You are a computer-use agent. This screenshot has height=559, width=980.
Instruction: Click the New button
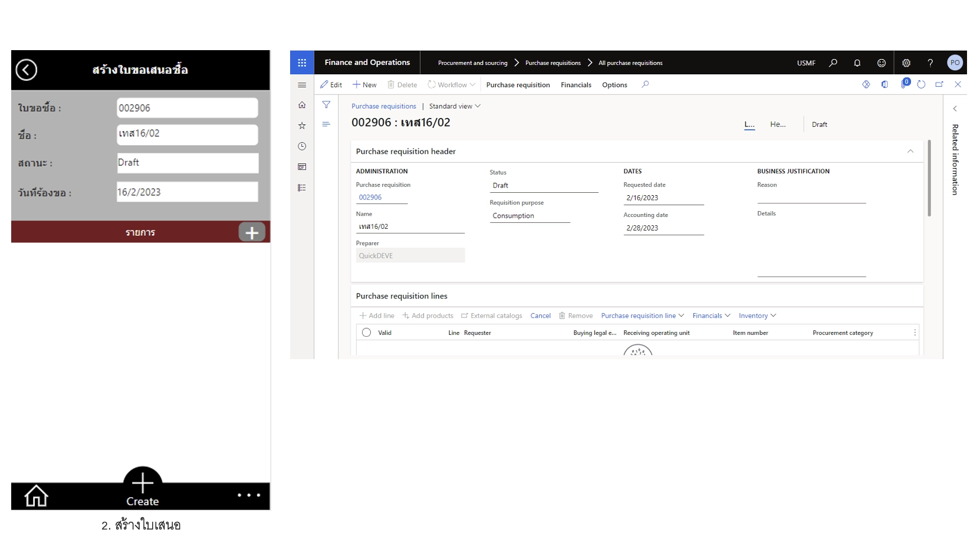364,85
